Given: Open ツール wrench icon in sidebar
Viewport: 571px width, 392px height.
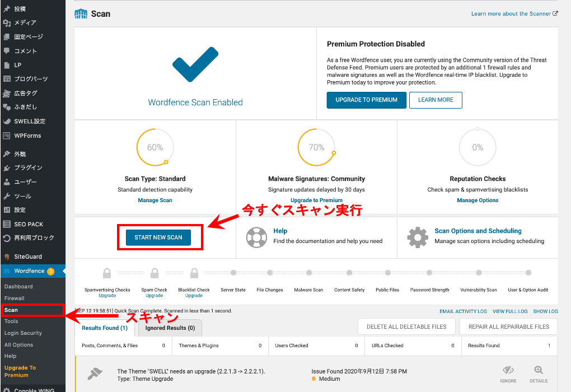Looking at the screenshot, I should [x=7, y=196].
